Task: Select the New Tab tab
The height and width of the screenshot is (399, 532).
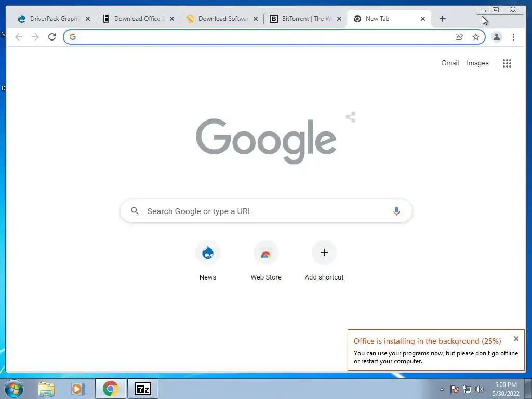Action: point(389,19)
